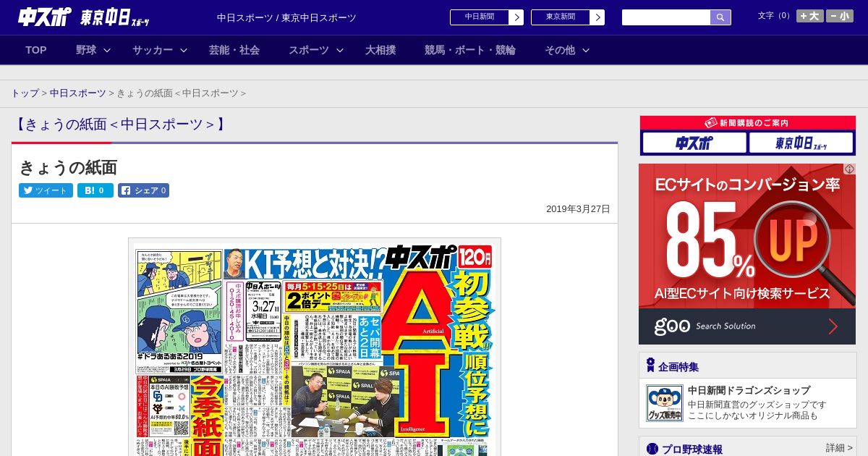Click the article date 2019年3月27日

(578, 209)
